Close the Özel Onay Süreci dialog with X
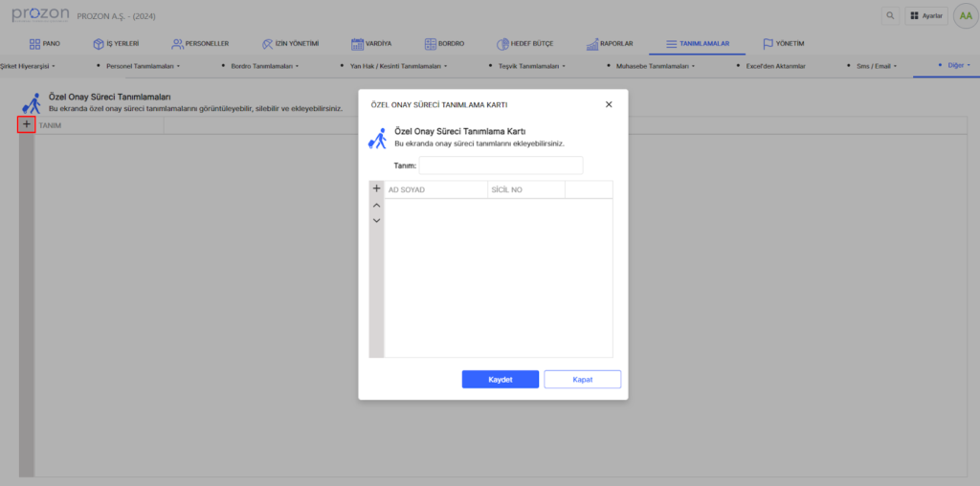The width and height of the screenshot is (980, 486). (609, 104)
